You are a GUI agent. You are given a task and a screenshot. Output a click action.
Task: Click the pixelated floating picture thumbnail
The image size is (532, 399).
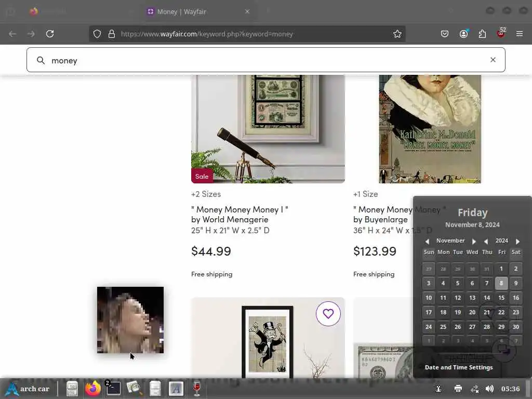130,320
